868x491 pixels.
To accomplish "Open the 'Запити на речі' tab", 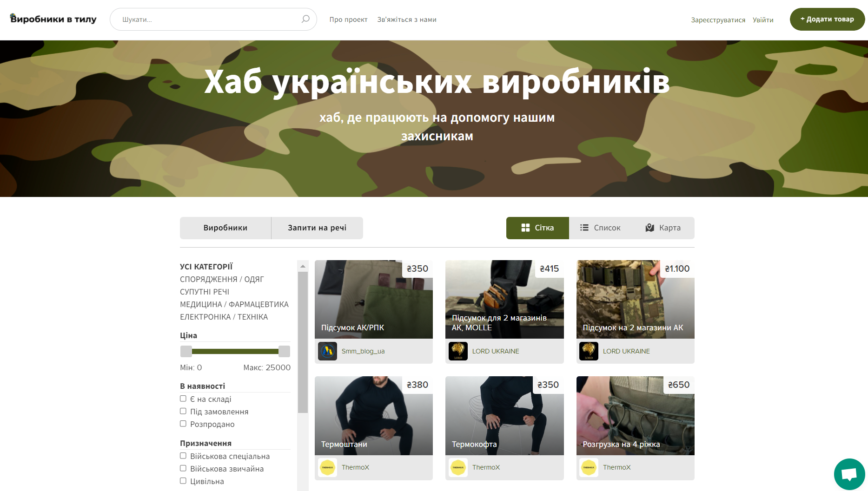I will coord(317,228).
